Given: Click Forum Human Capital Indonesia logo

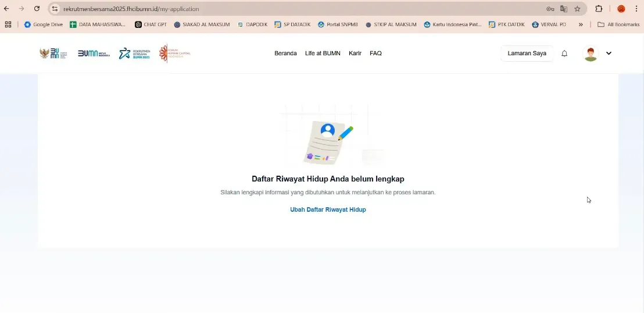Looking at the screenshot, I should pyautogui.click(x=175, y=53).
